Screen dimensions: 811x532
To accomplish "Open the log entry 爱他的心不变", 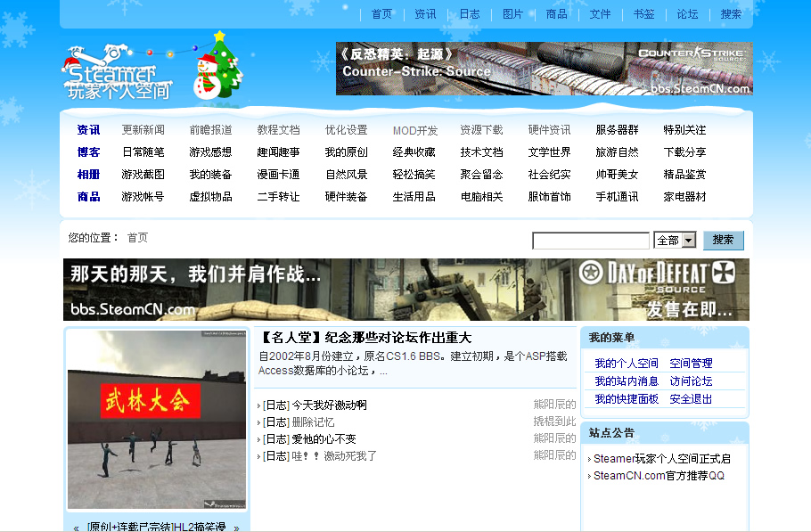I will tap(324, 439).
